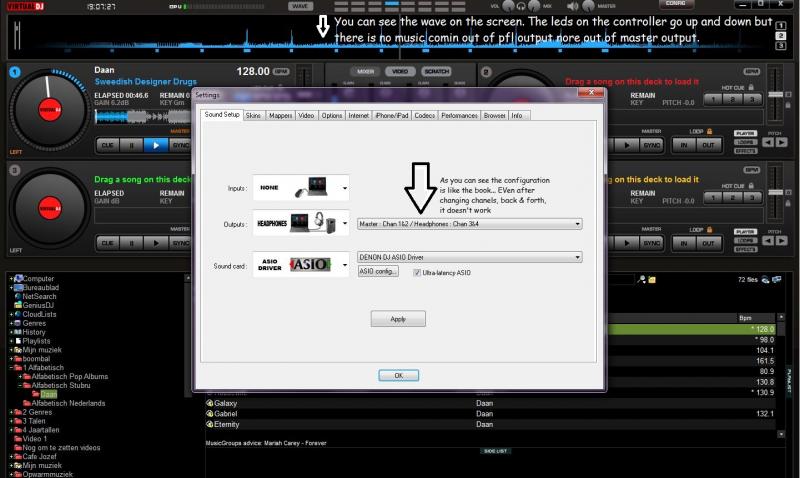The height and width of the screenshot is (478, 800).
Task: Click the deck 4 pitch slider handle
Action: click(776, 192)
